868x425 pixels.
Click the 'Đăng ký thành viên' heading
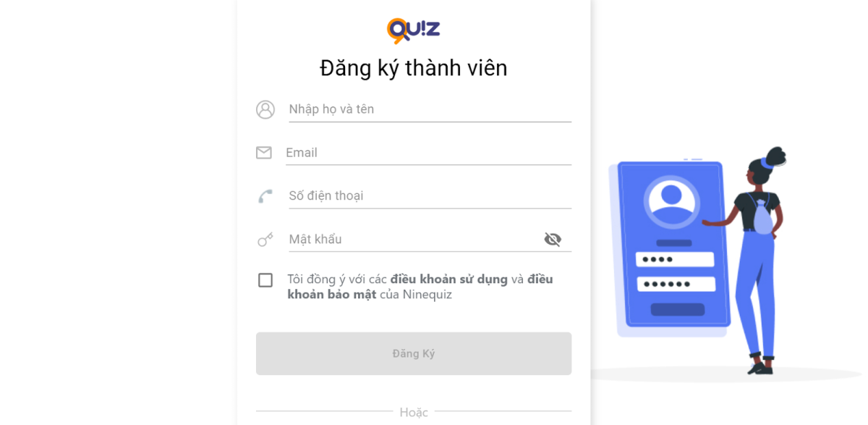414,68
